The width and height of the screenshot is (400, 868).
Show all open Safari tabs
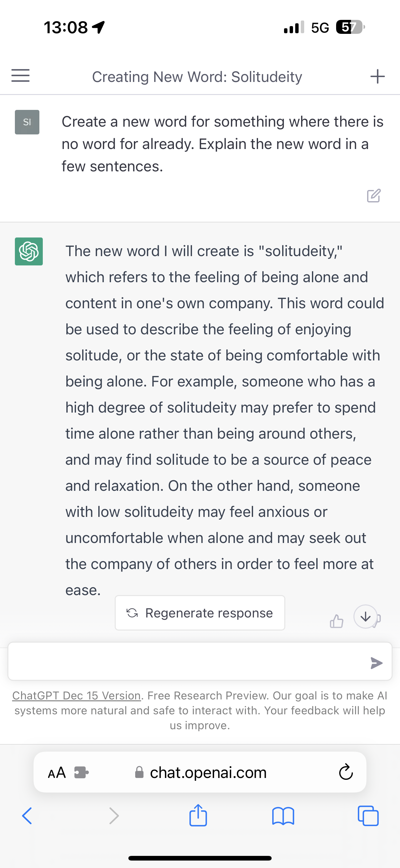(368, 816)
